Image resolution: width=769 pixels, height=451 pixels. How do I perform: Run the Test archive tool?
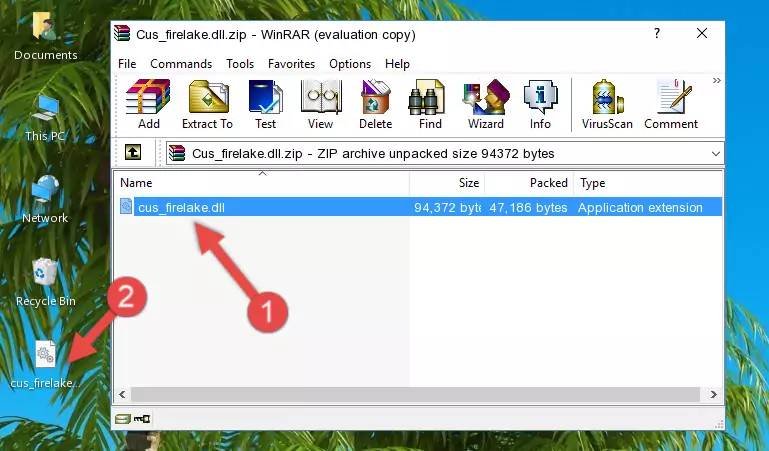265,104
